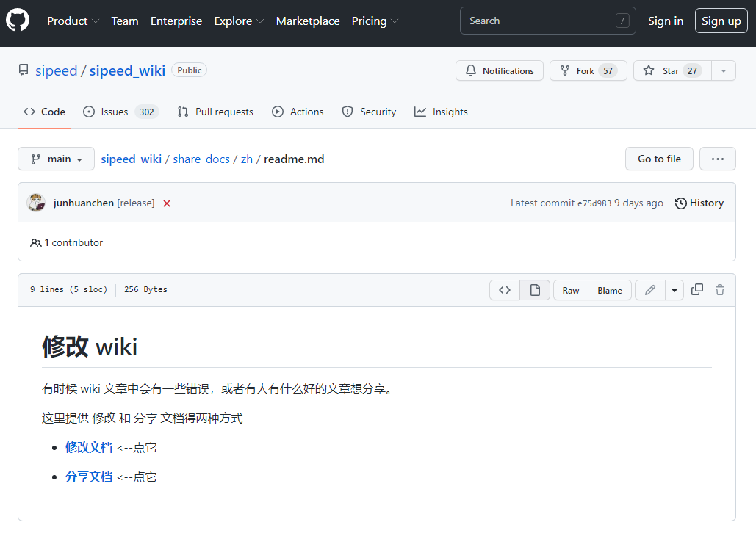Click the Go to file button
Screen dimensions: 756x536
(x=658, y=159)
